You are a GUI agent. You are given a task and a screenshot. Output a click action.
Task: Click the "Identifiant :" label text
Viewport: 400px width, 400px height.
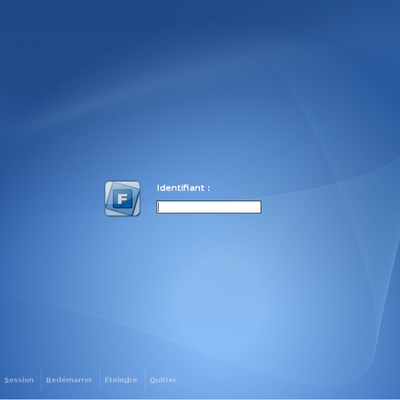pos(183,188)
